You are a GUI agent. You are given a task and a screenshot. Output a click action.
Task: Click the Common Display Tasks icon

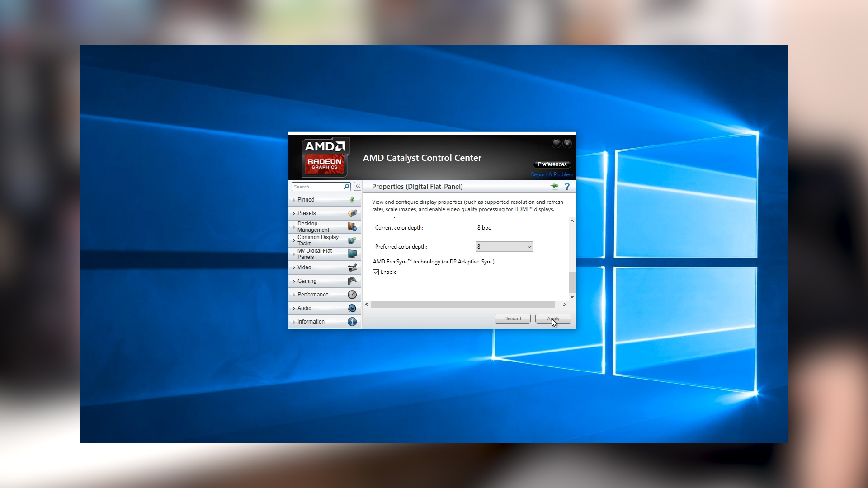(x=352, y=240)
